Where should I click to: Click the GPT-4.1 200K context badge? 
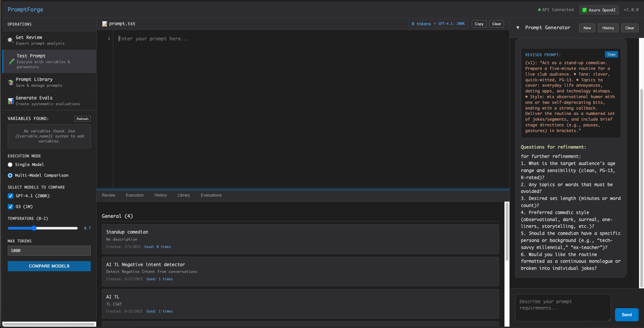tap(452, 24)
